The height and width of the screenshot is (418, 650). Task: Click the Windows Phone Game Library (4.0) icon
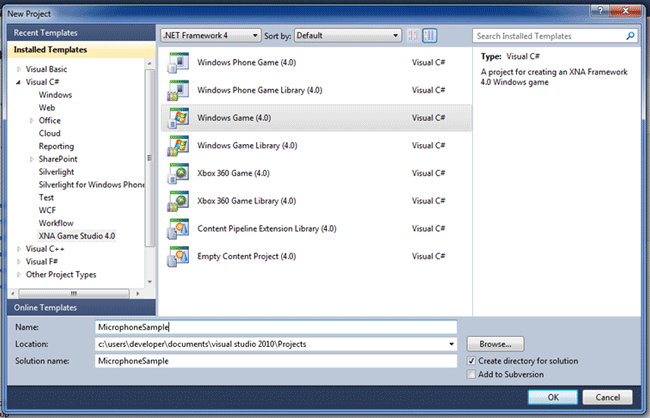tap(178, 90)
